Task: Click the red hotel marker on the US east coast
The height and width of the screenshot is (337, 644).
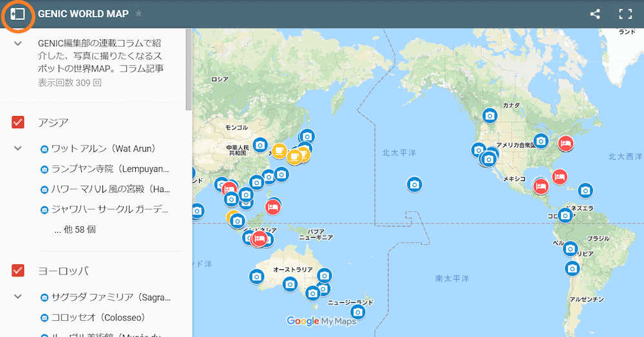Action: [565, 143]
